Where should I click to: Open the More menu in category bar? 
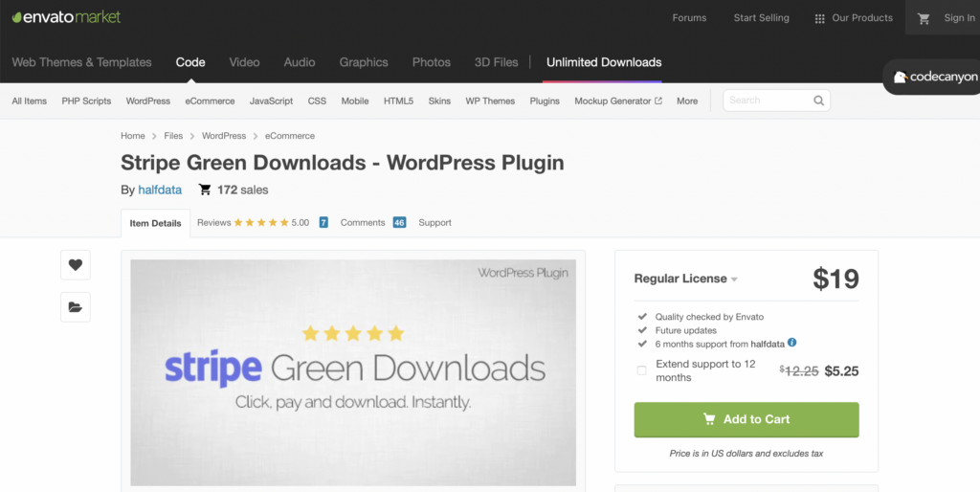tap(687, 101)
